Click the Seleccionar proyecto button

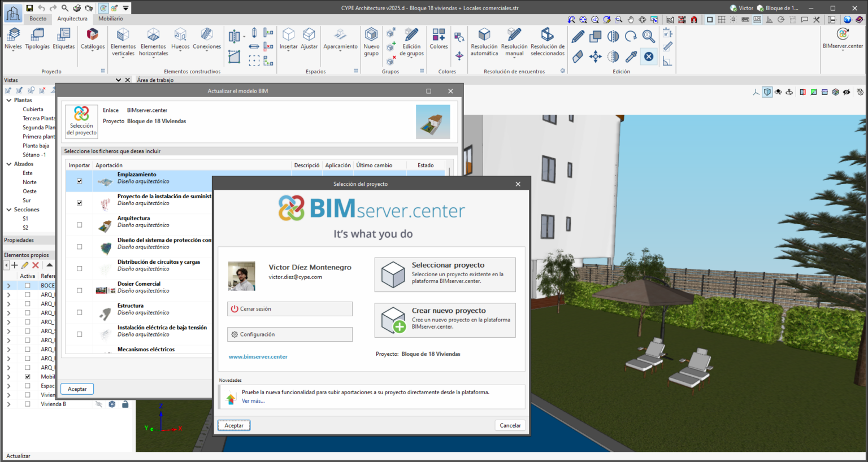pyautogui.click(x=445, y=275)
